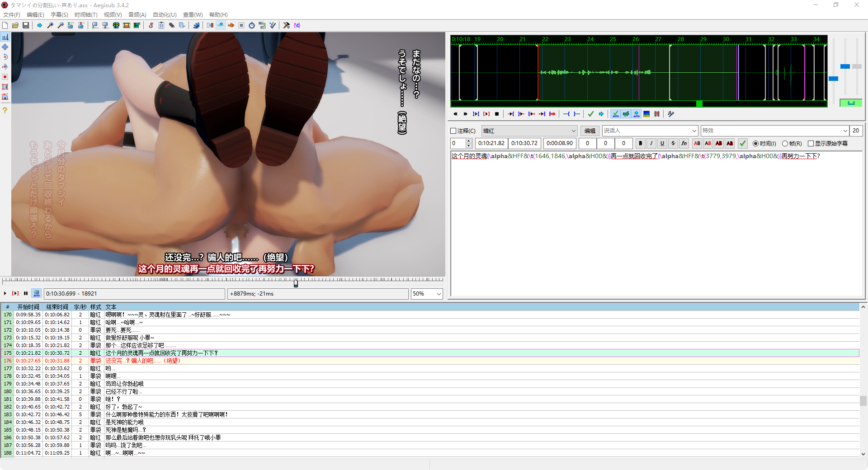Select subtitle row 176 in the grid

click(429, 361)
